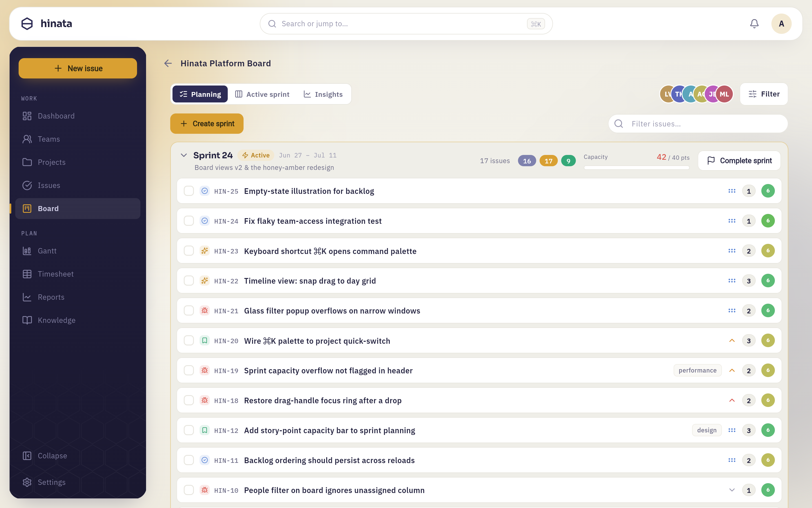The height and width of the screenshot is (508, 812).
Task: Tick the HIN-20 checkbox
Action: (x=189, y=340)
